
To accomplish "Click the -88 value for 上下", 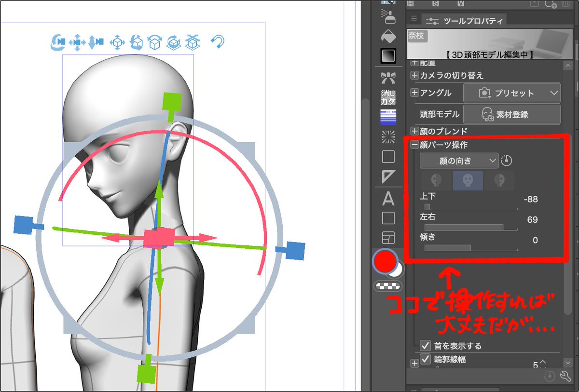I will pyautogui.click(x=530, y=199).
